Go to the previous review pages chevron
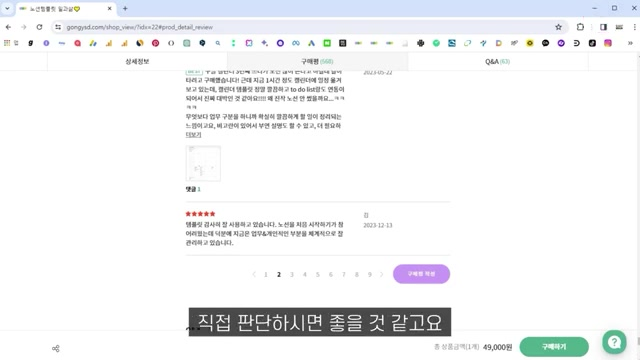The image size is (640, 360). pyautogui.click(x=254, y=274)
